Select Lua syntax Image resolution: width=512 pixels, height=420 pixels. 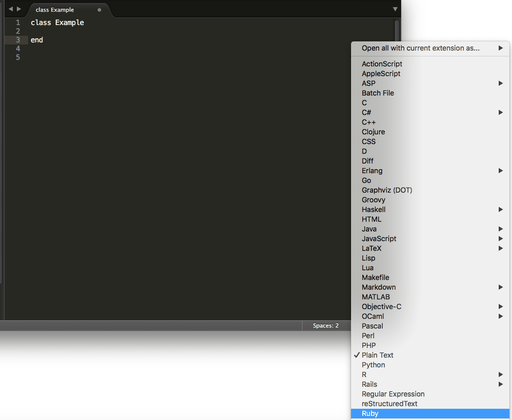[x=430, y=268]
